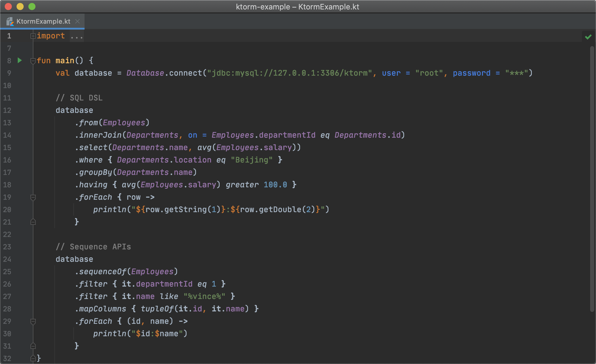The height and width of the screenshot is (364, 596).
Task: Click fold end marker on line 21
Action: point(33,222)
